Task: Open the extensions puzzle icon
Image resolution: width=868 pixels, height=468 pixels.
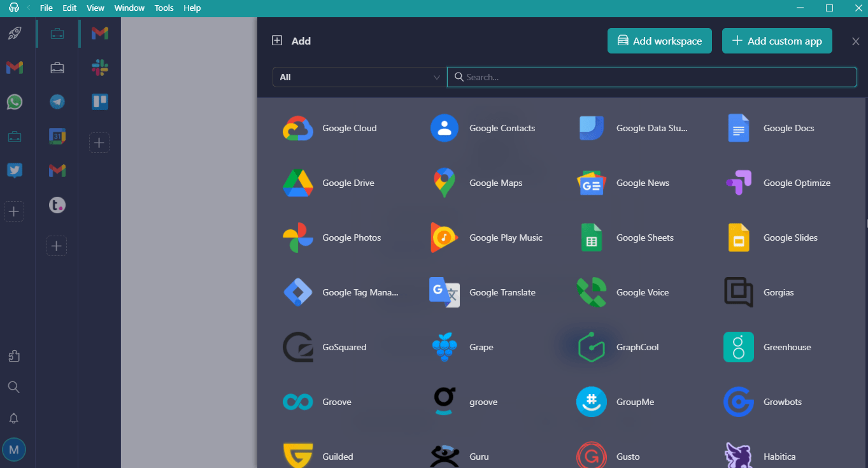Action: pos(13,357)
